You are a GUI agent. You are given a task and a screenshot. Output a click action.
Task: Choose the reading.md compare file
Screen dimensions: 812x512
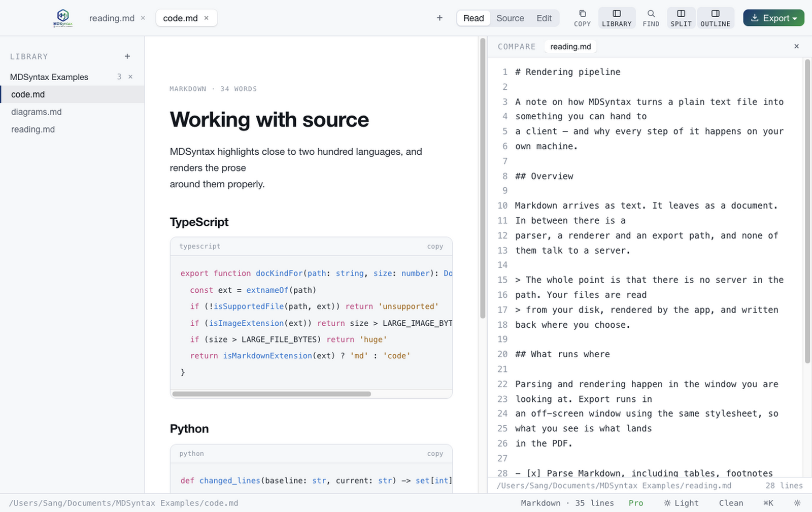tap(570, 47)
